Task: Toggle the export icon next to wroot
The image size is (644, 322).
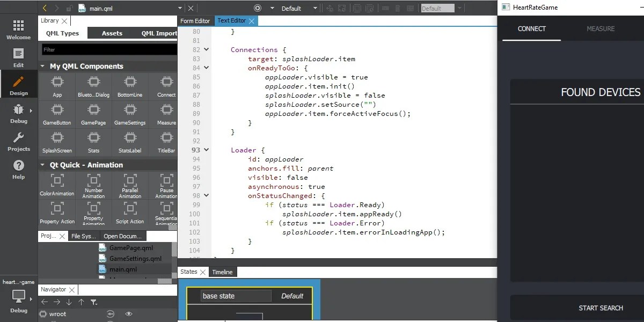Action: point(110,313)
